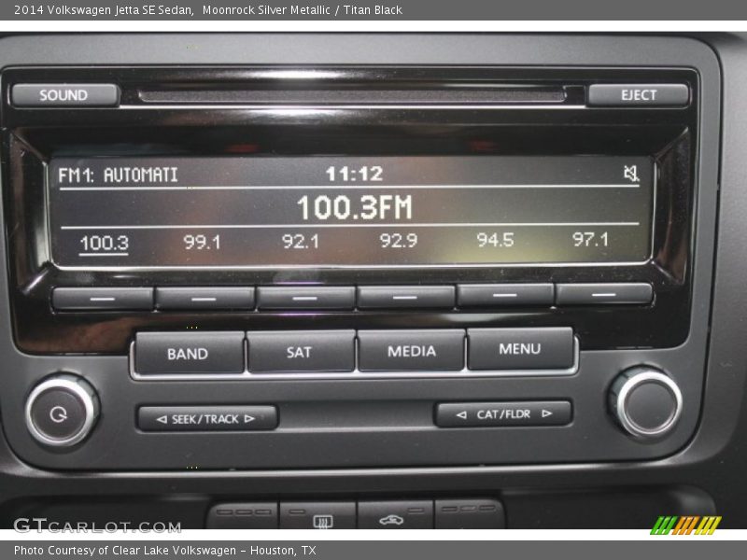
Task: Click the FM1: AUTOMATI label
Action: 118,175
